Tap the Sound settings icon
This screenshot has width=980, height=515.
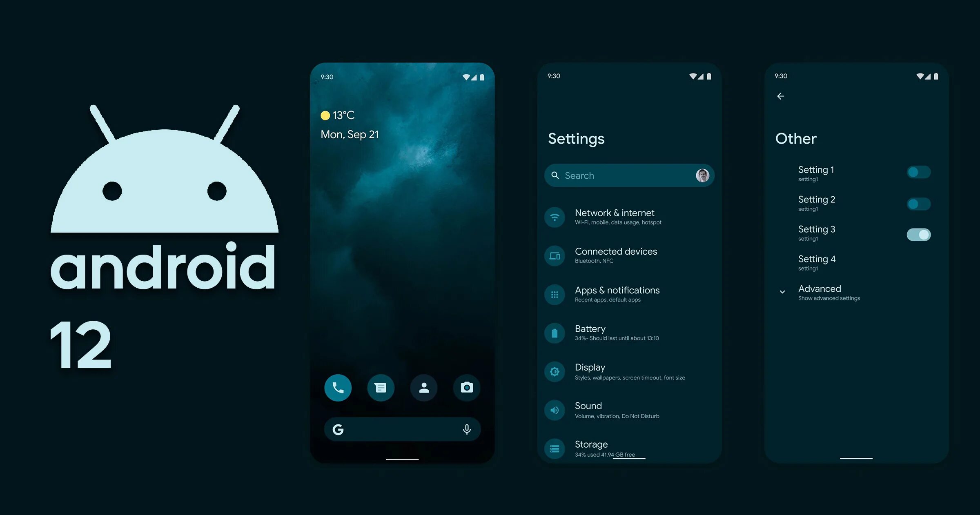coord(554,409)
